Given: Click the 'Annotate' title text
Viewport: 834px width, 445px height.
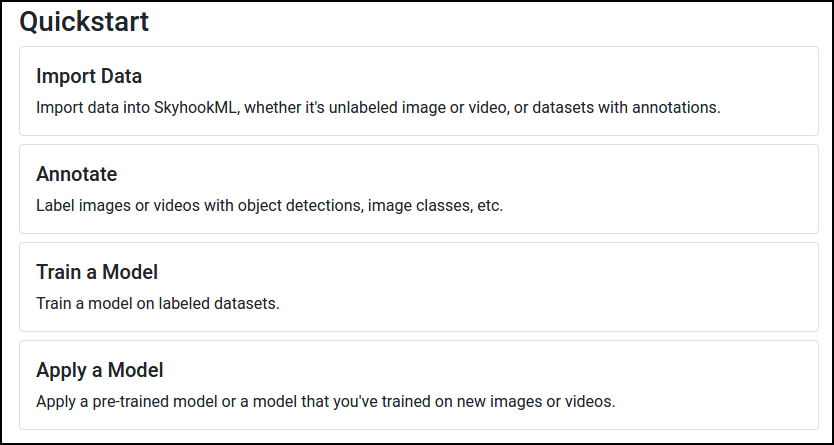Looking at the screenshot, I should pos(77,174).
